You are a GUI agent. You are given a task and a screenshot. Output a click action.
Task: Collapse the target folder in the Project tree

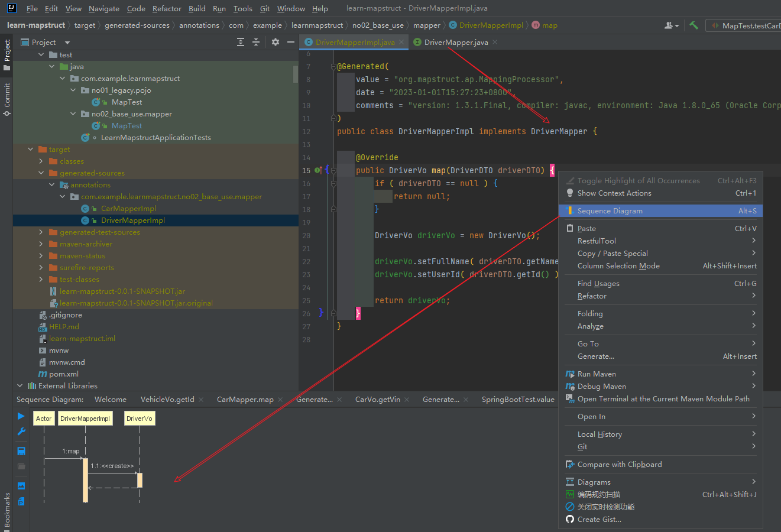click(30, 149)
